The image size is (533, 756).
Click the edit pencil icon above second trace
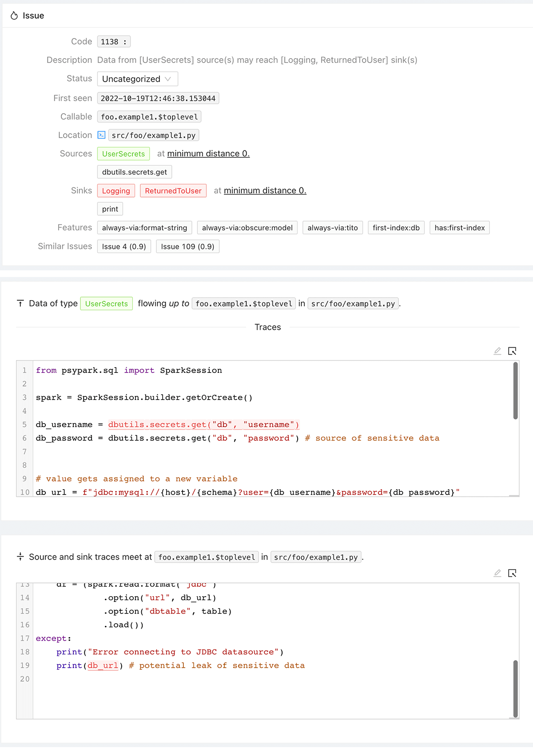pyautogui.click(x=497, y=573)
